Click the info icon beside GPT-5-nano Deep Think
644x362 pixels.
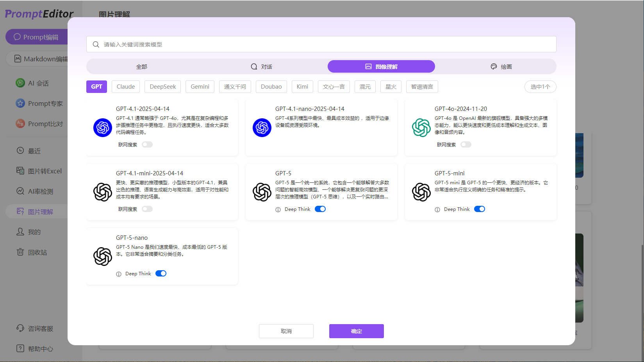click(119, 274)
